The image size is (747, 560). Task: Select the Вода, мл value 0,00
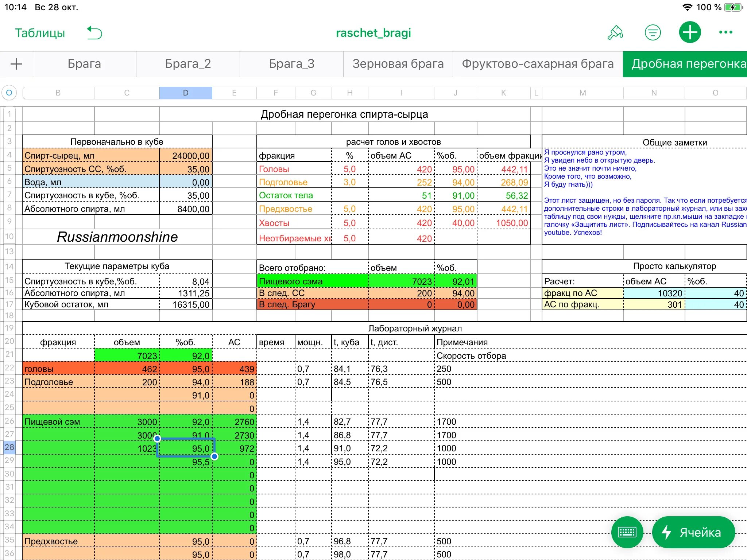(186, 182)
